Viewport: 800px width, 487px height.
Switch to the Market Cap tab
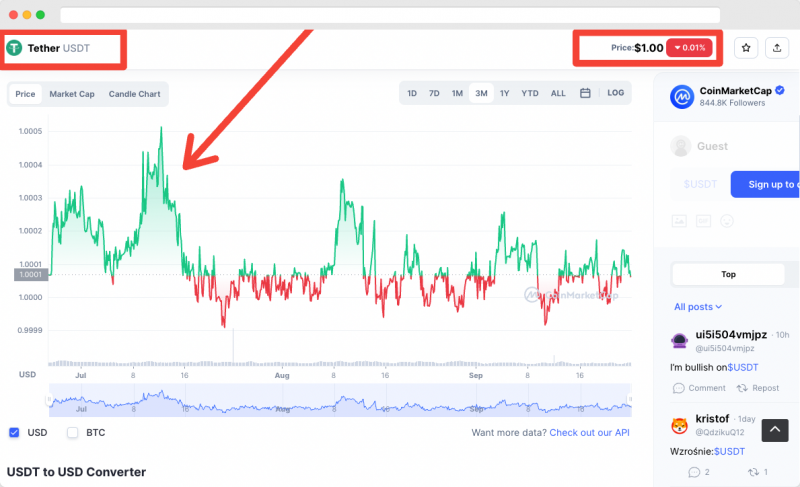[72, 94]
